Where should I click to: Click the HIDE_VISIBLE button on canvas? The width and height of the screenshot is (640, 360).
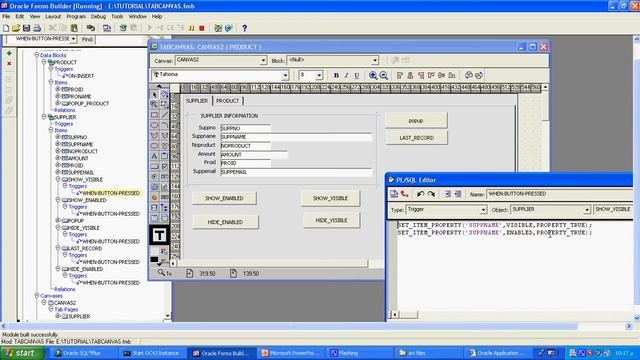(x=331, y=220)
